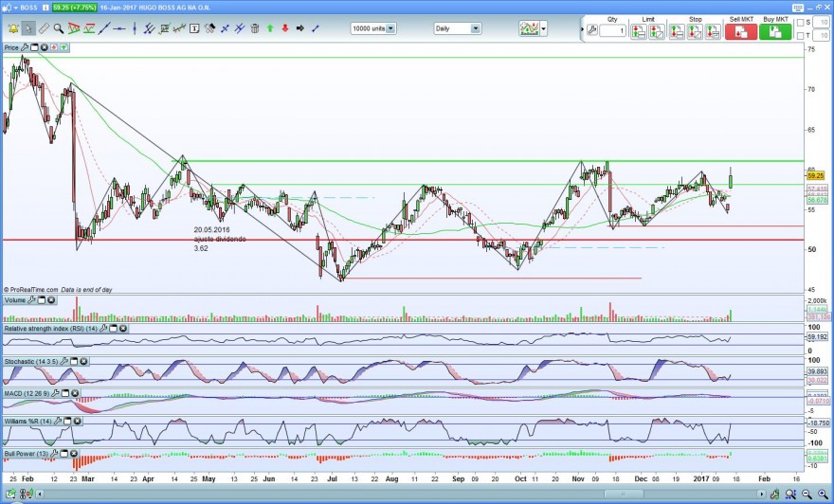This screenshot has height=504, width=834.
Task: Click the first Stop order button
Action: tap(677, 32)
